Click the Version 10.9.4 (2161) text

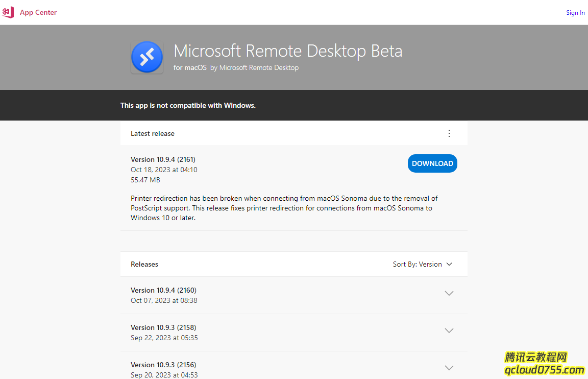coord(163,159)
